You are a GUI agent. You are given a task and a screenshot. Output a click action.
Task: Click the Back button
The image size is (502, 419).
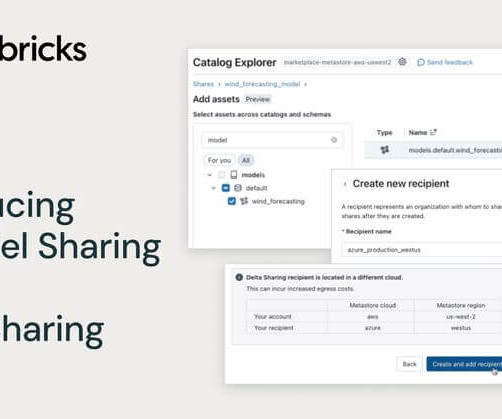click(x=409, y=364)
